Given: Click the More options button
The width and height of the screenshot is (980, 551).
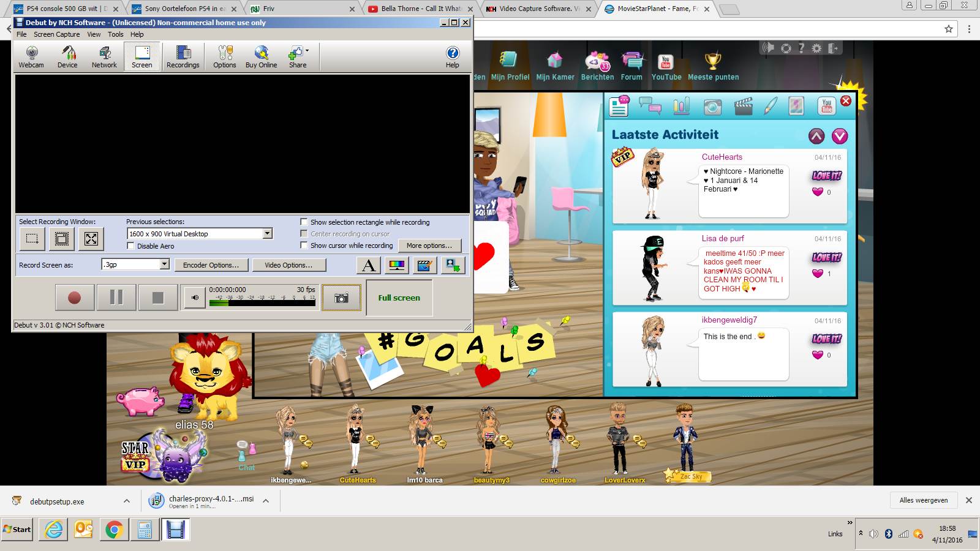Looking at the screenshot, I should [429, 246].
